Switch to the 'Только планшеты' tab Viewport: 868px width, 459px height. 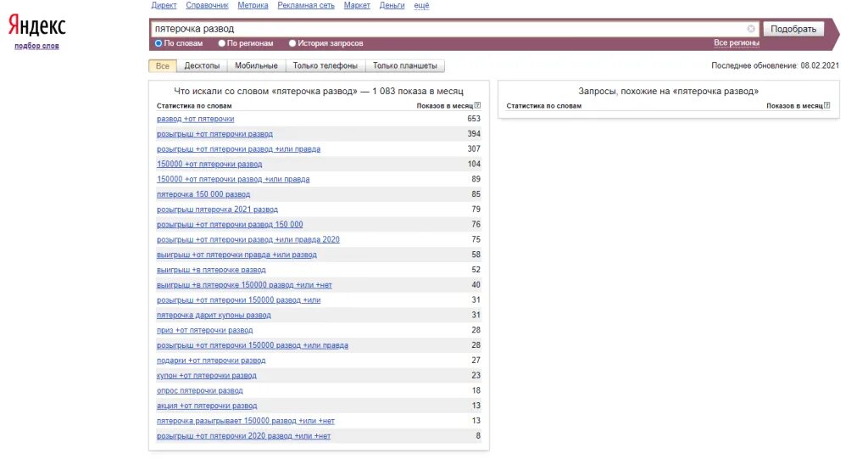click(404, 66)
